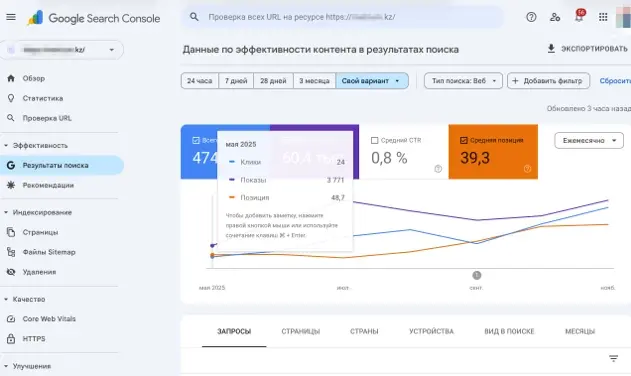Screen dimensions: 631x376
Task: Click the Добавить фильтр button
Action: (549, 81)
